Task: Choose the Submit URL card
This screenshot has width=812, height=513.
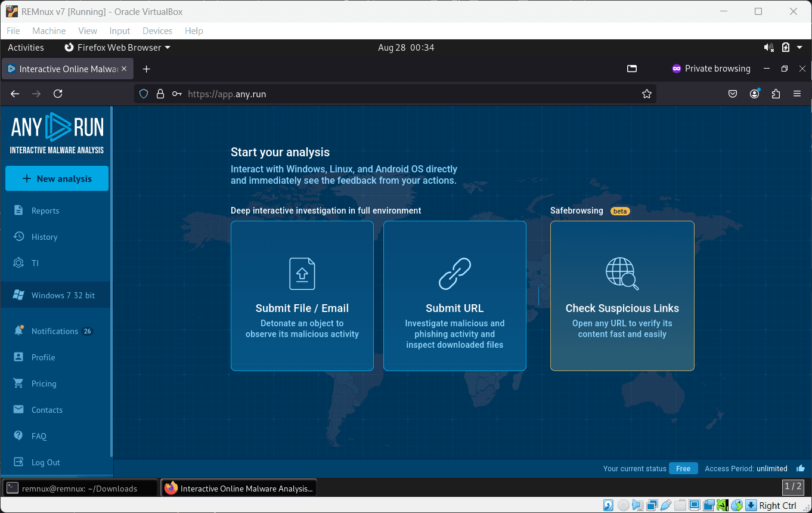Action: pyautogui.click(x=455, y=296)
